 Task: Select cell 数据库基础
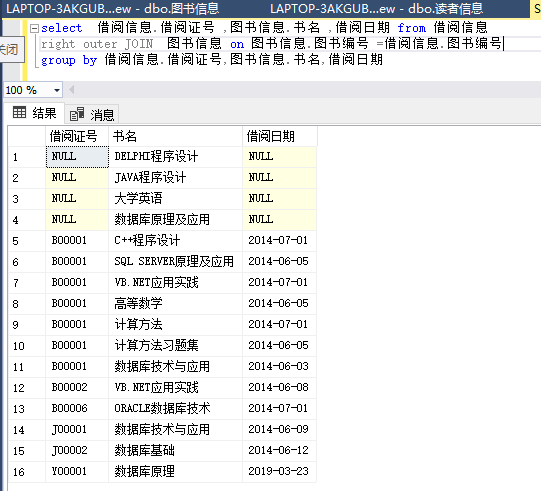[176, 451]
